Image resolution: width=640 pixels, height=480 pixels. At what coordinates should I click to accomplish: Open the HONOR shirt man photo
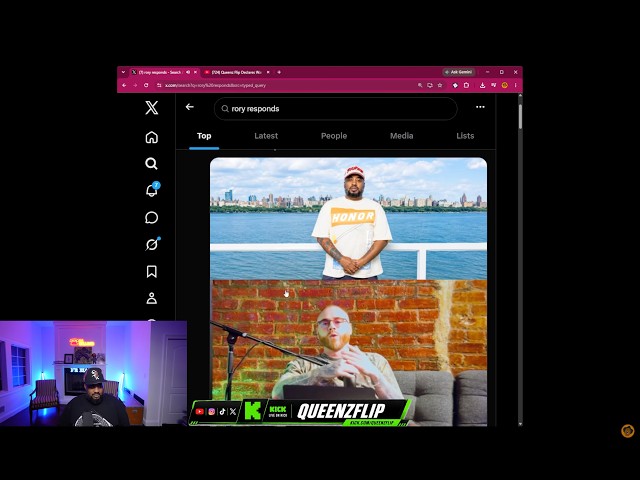coord(348,218)
